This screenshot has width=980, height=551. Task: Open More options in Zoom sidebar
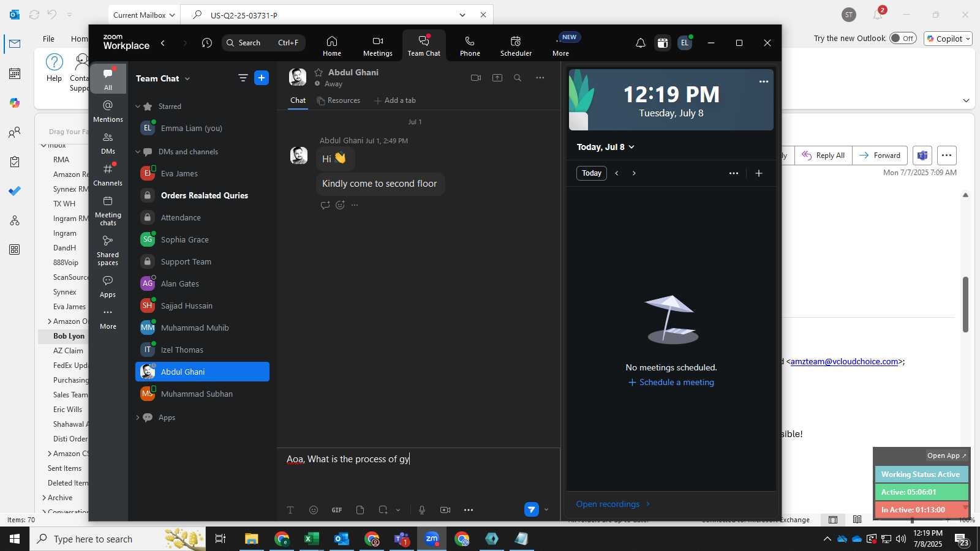tap(108, 318)
